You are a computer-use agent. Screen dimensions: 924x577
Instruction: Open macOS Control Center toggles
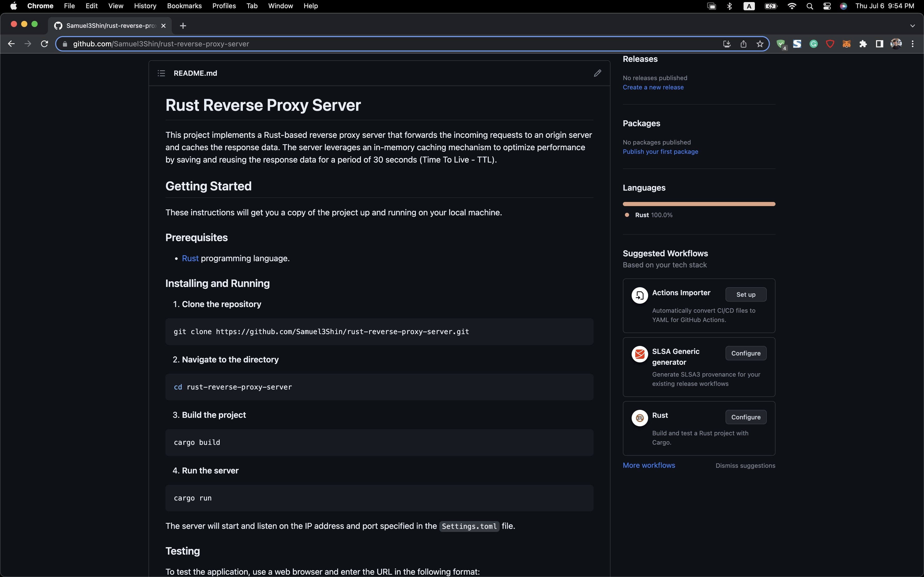click(x=827, y=6)
